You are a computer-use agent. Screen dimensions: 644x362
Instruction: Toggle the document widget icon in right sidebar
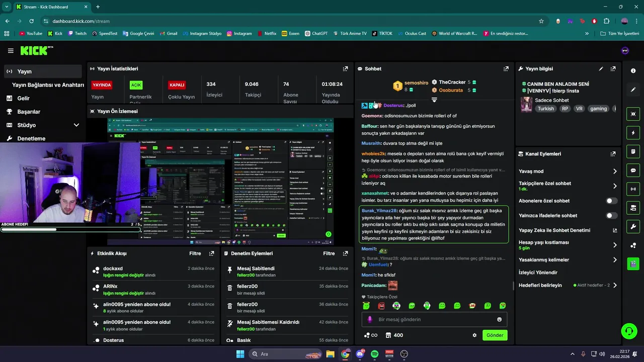[633, 151]
